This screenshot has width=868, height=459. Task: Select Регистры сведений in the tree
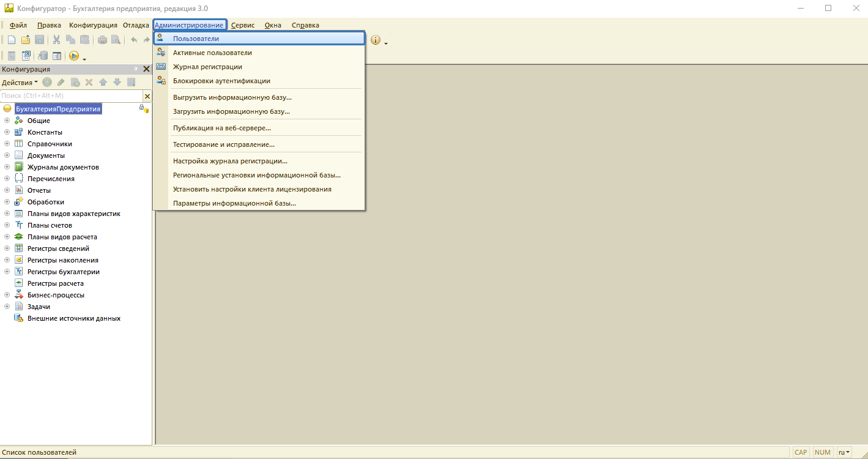coord(58,248)
